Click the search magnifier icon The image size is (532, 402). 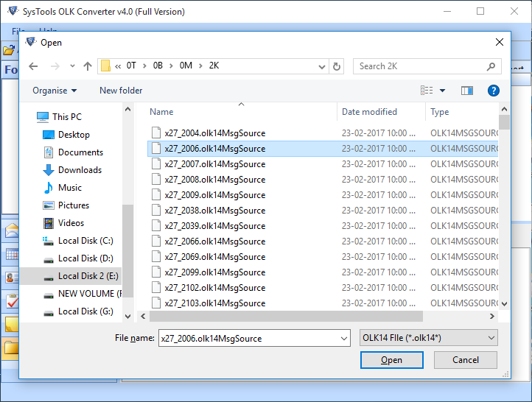[491, 66]
